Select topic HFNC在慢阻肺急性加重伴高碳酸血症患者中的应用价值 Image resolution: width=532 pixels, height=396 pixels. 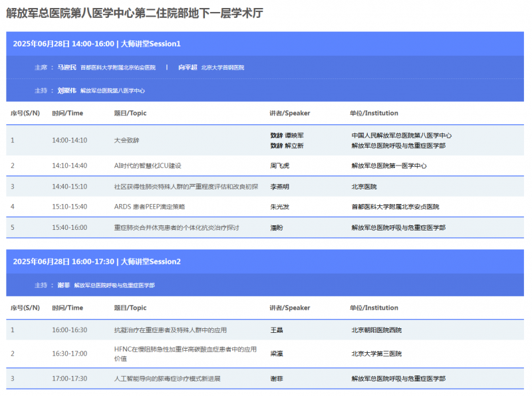(x=186, y=354)
